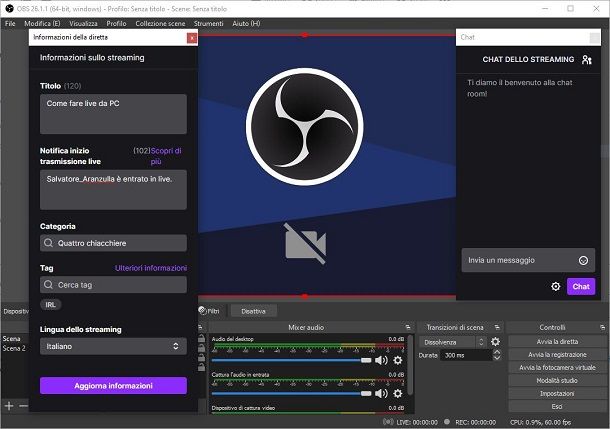Select Scena 2 in scenes list
The height and width of the screenshot is (429, 610).
click(x=14, y=348)
